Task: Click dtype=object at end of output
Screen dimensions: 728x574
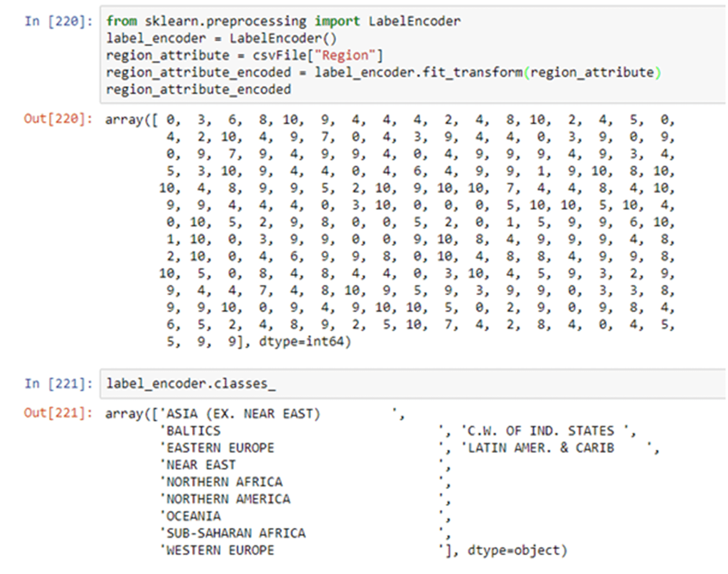Action: 514,550
